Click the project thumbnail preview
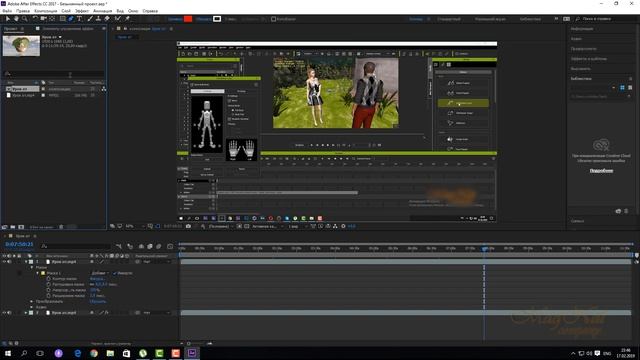 (21, 46)
